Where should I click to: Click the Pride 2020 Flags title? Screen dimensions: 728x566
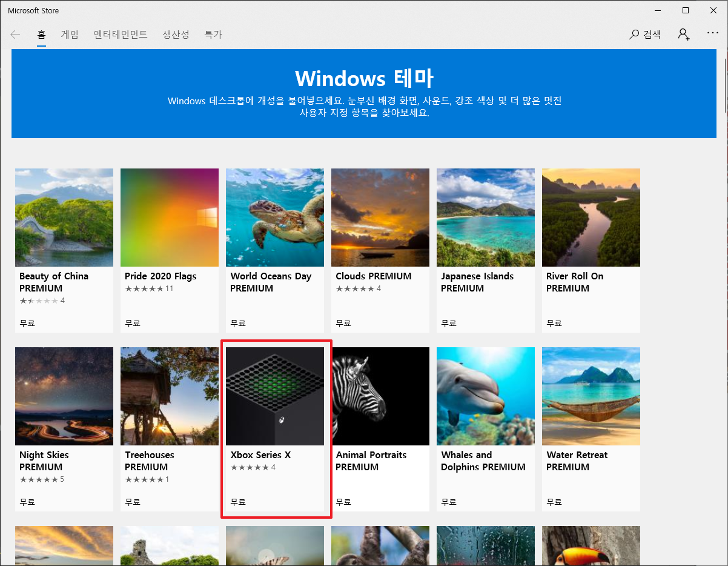click(160, 276)
